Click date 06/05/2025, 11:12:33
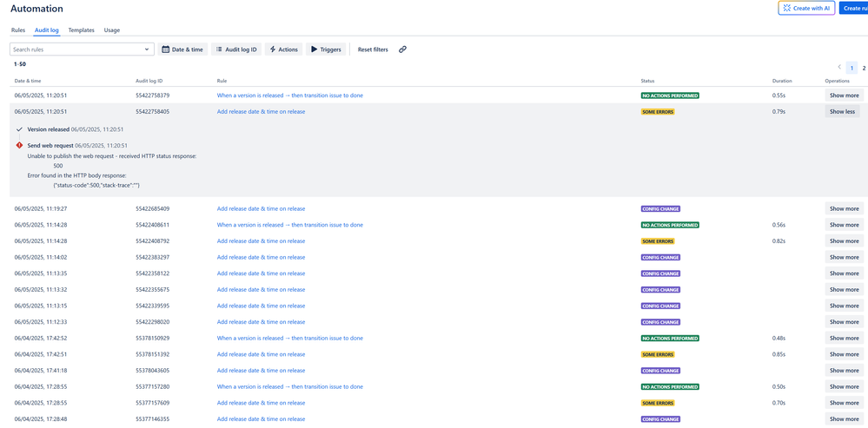Viewport: 868px width, 428px height. tap(41, 322)
